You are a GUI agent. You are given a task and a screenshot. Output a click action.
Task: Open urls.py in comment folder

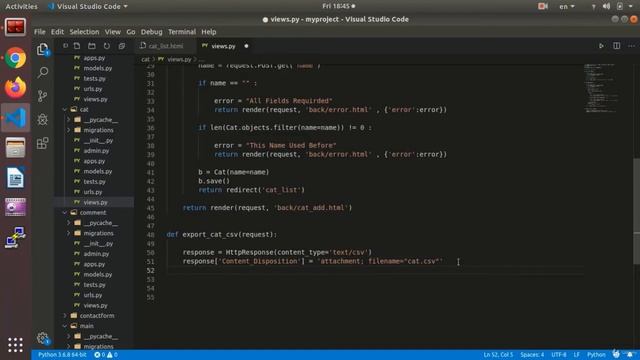click(93, 295)
